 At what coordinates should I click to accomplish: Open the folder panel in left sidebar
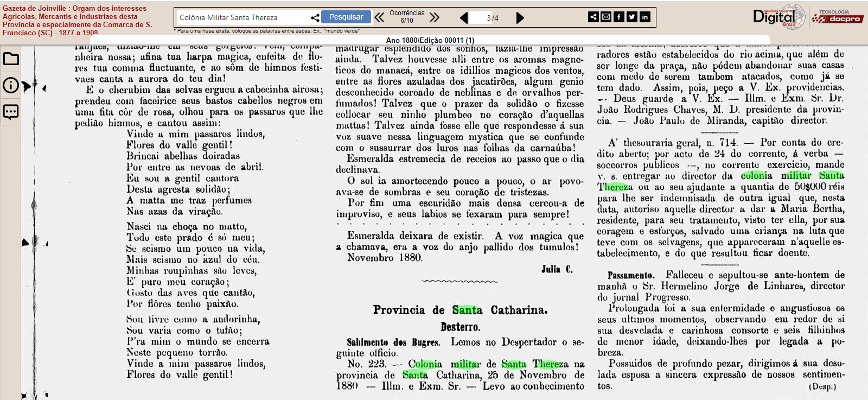coord(11,59)
